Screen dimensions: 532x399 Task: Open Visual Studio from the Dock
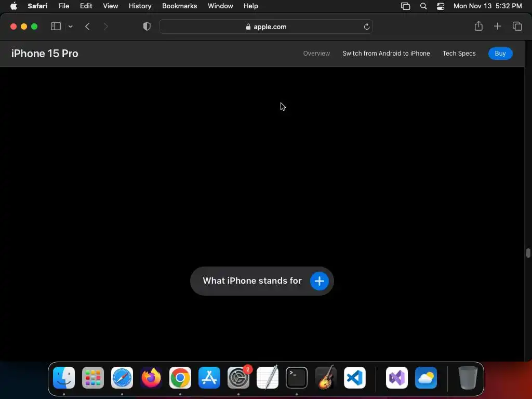coord(396,378)
